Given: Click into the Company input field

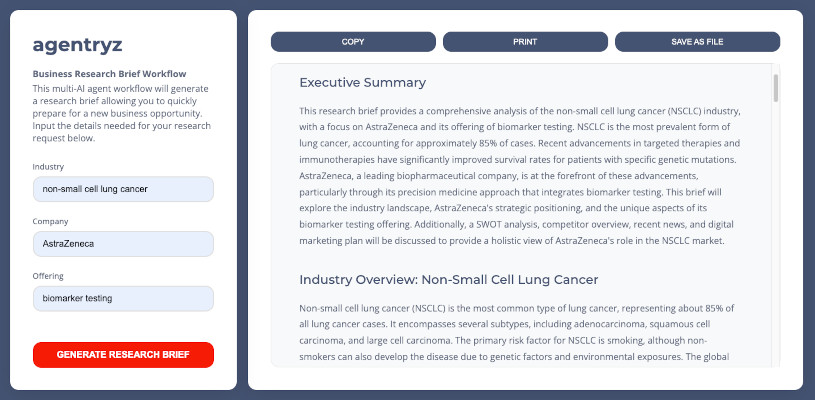Looking at the screenshot, I should 123,244.
